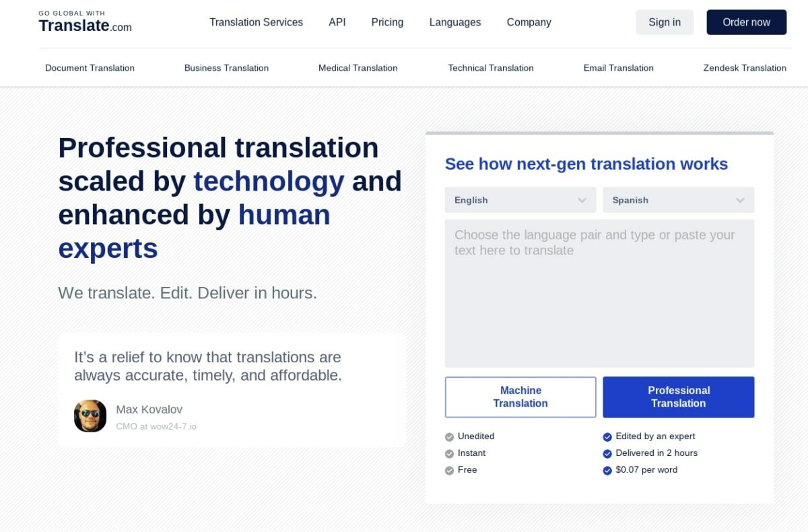808x532 pixels.
Task: Open the Spanish target language dropdown
Action: pyautogui.click(x=678, y=200)
